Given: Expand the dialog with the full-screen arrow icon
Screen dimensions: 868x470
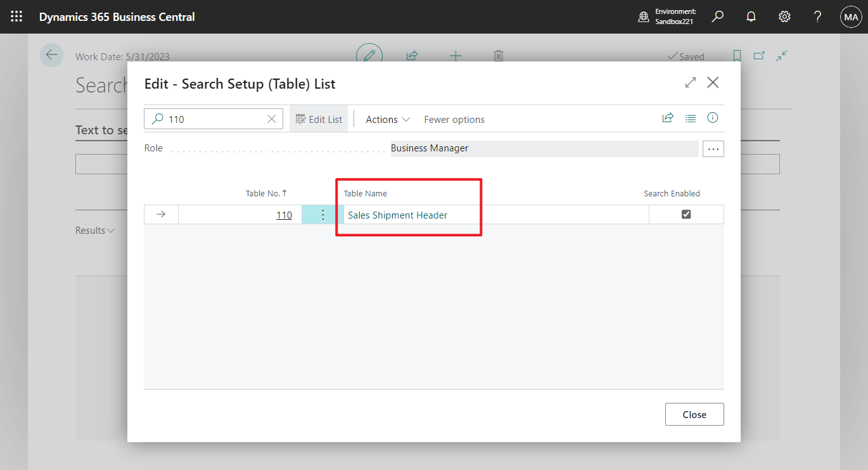Looking at the screenshot, I should click(x=690, y=82).
